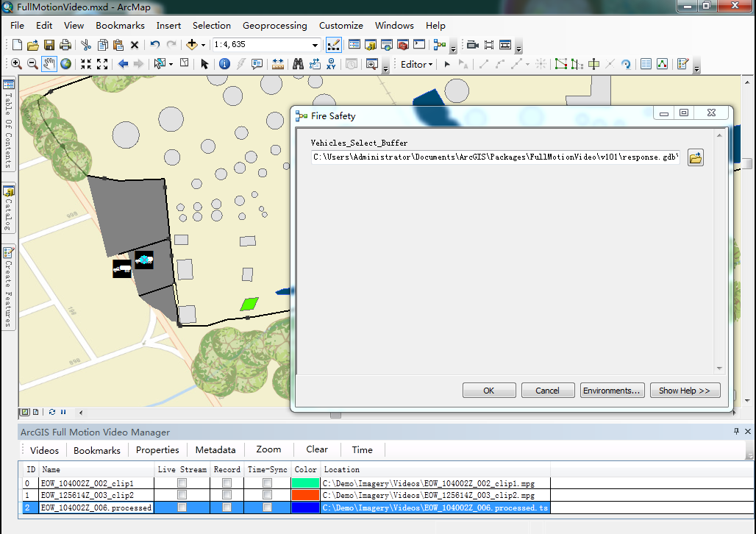Expand the Select Features tool dropdown arrow
The width and height of the screenshot is (756, 534).
pos(171,65)
